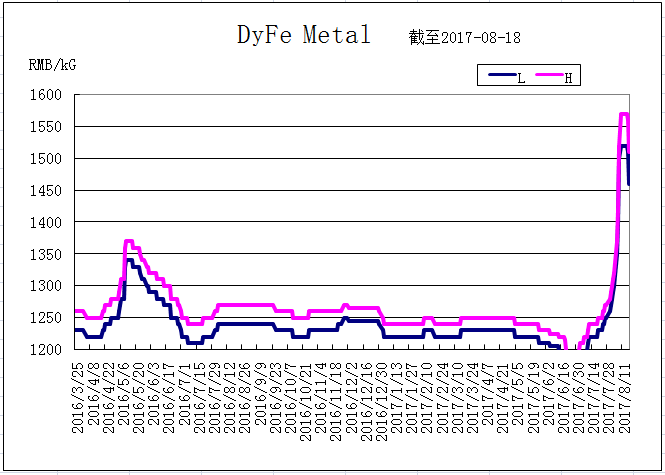
Task: Pick the 2016/9/23 date label
Action: [276, 397]
